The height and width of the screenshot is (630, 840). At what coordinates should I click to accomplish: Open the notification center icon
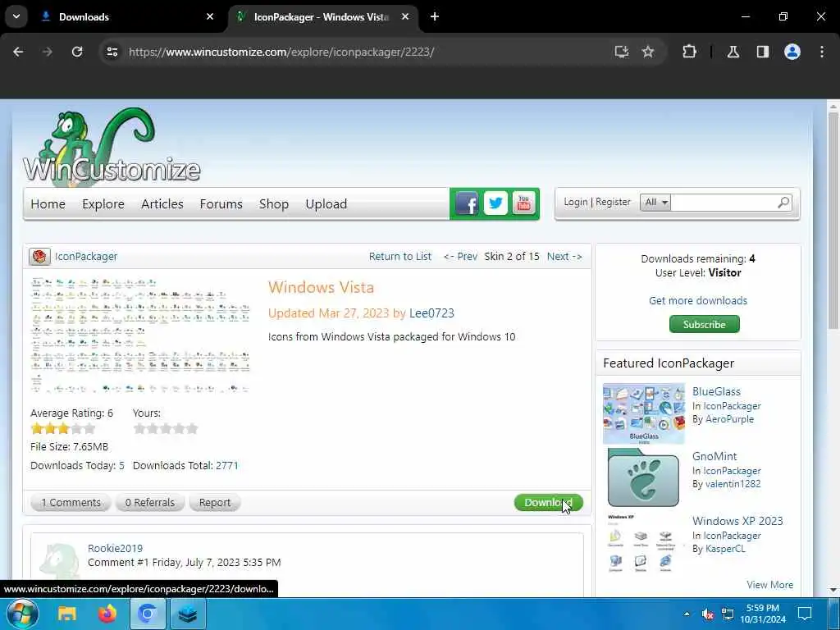805,614
